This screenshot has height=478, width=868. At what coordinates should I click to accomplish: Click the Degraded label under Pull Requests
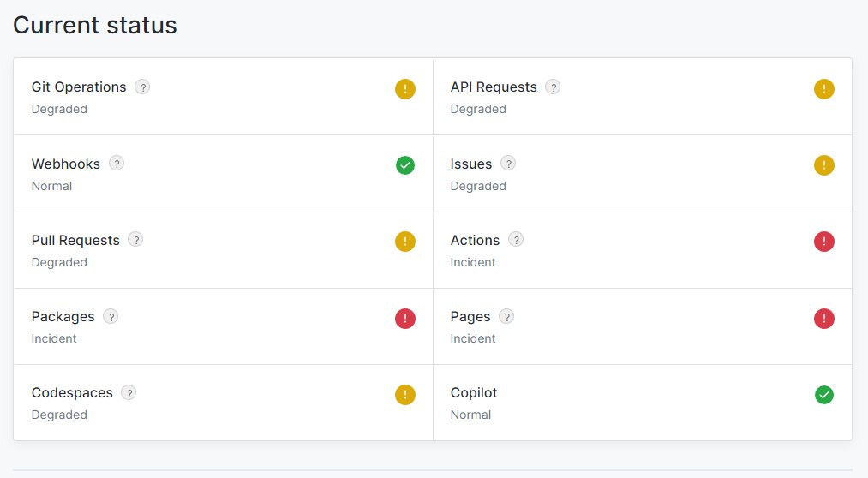[59, 263]
